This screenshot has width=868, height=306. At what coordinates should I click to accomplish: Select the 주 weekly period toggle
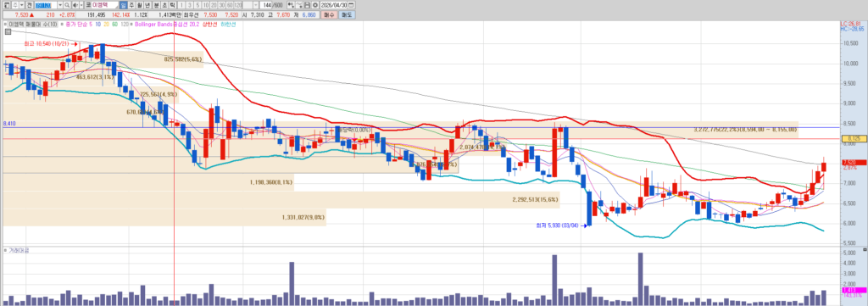[x=131, y=5]
